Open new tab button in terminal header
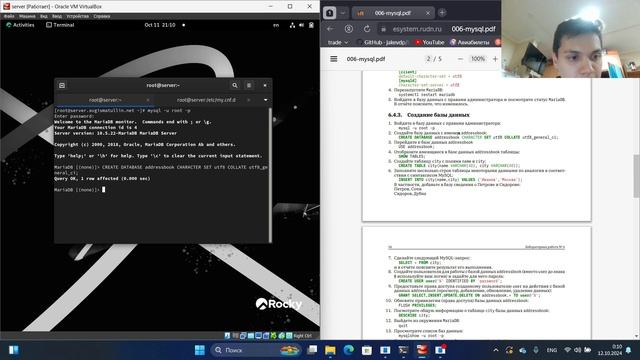 [62, 85]
